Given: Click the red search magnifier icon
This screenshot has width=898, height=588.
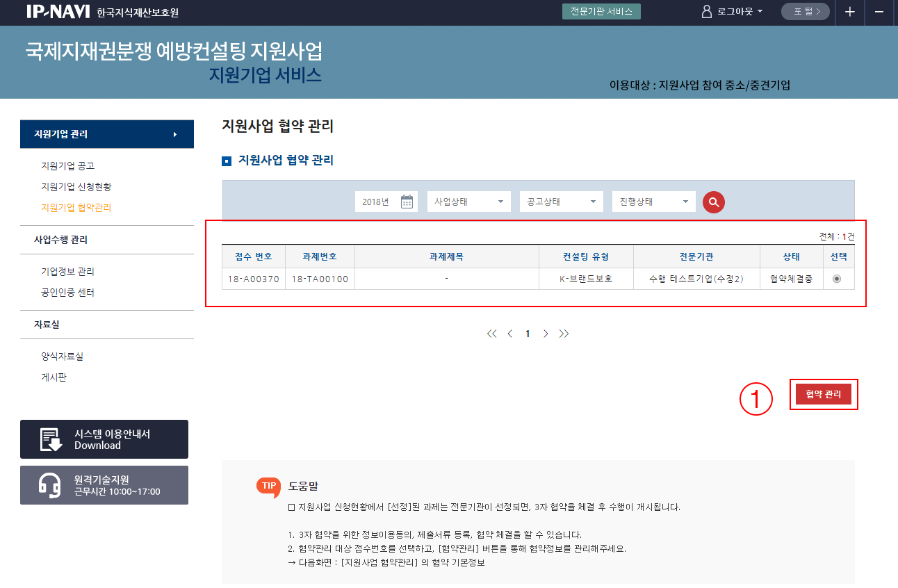Looking at the screenshot, I should click(x=713, y=202).
